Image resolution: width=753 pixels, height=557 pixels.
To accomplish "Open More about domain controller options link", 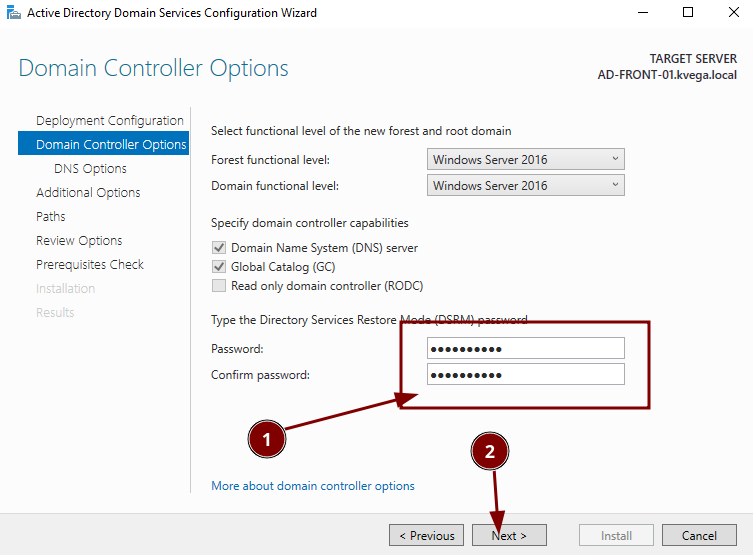I will pos(313,486).
